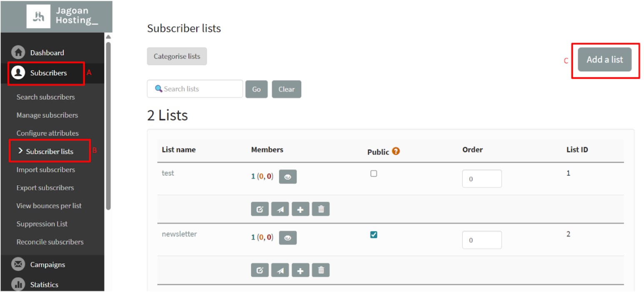Add a member to the newsletter list
Image resolution: width=644 pixels, height=292 pixels.
300,270
